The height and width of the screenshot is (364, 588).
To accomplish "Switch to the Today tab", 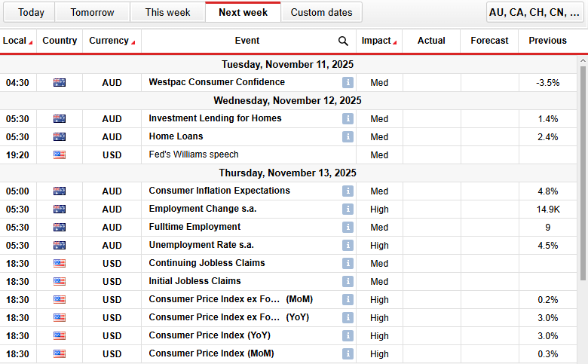I will [x=31, y=13].
